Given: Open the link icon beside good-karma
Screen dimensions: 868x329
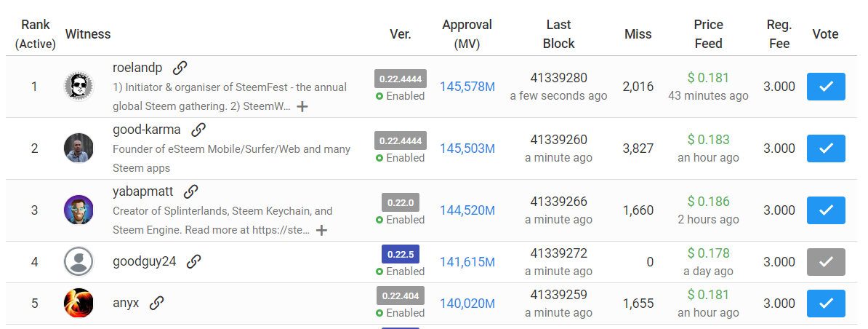Looking at the screenshot, I should (x=198, y=130).
